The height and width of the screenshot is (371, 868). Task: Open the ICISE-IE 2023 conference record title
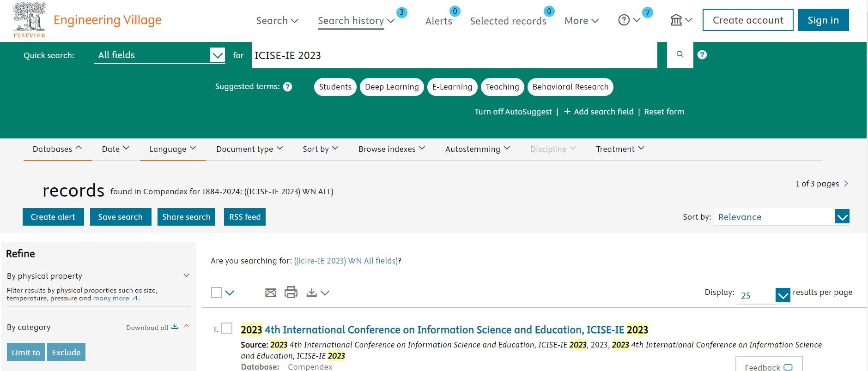click(444, 329)
